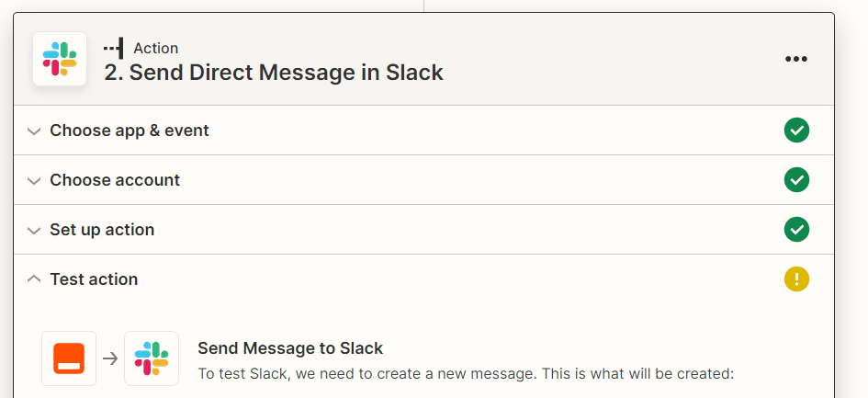The image size is (868, 398).
Task: Click green checkmark beside Set up action
Action: tap(796, 230)
